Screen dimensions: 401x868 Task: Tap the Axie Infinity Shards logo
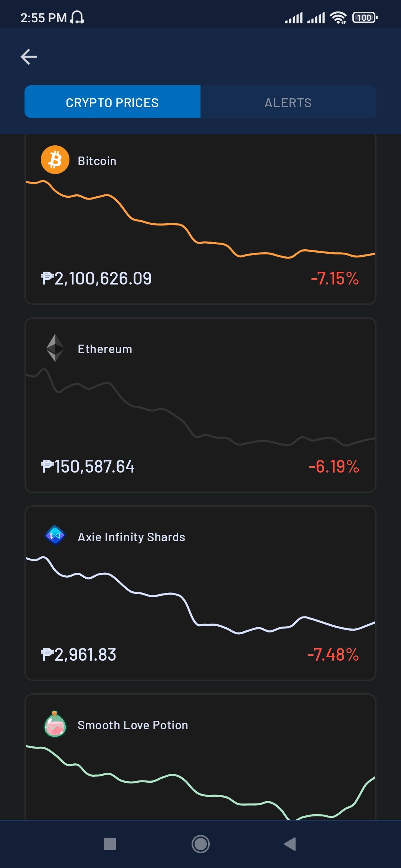55,535
